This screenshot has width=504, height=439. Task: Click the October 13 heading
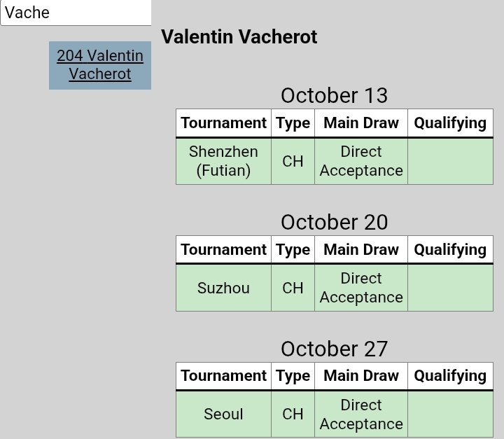(x=335, y=95)
